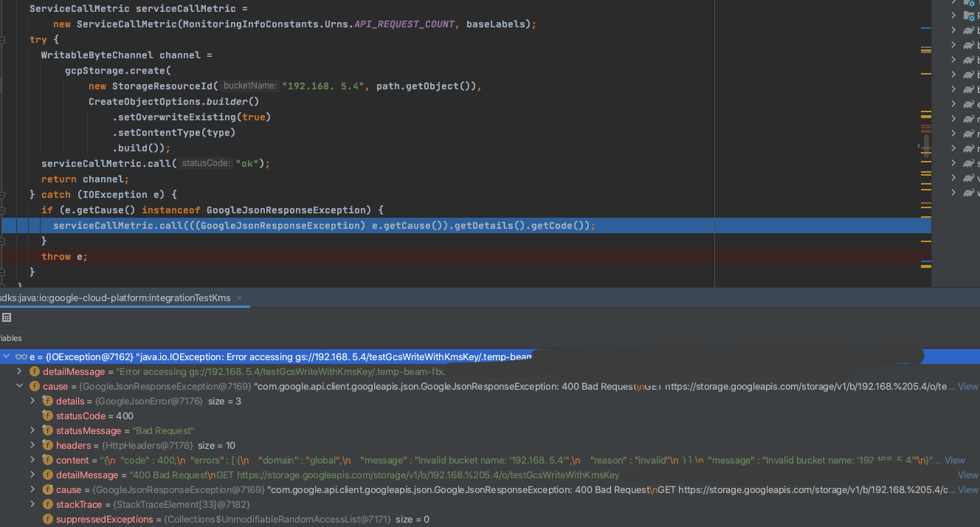Screen dimensions: 980x527
Task: Click 'return channel;' statement
Action: pos(85,179)
